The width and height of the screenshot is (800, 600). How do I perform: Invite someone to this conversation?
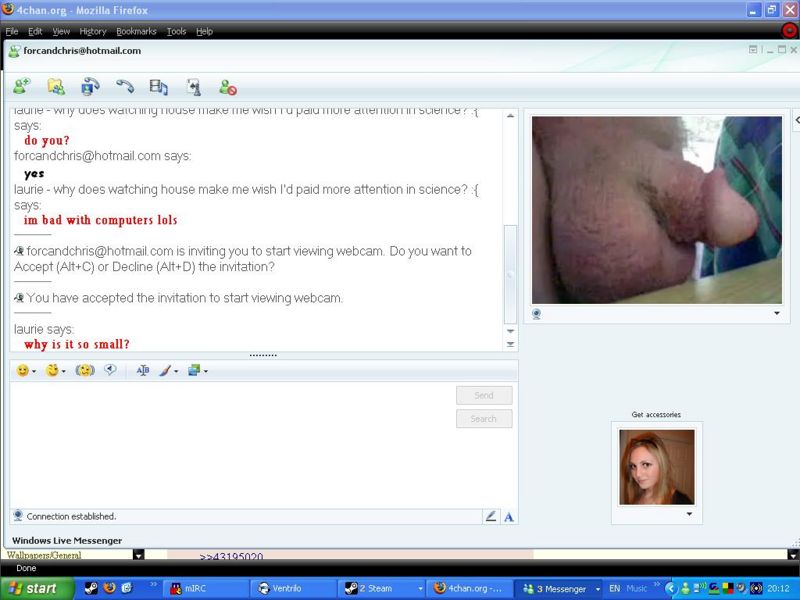click(20, 88)
